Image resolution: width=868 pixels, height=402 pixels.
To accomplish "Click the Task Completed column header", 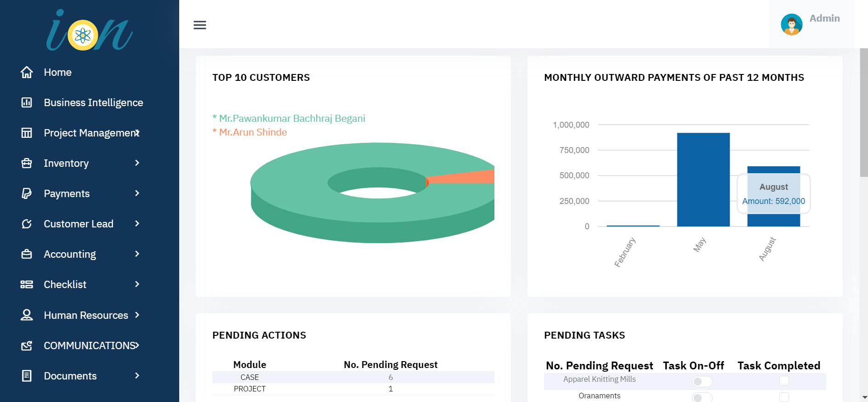I will tap(779, 366).
